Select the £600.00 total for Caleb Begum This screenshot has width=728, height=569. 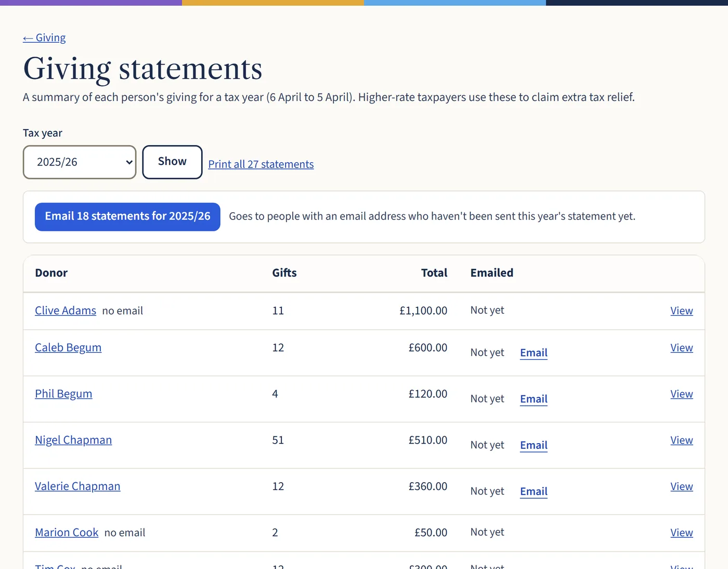[428, 347]
